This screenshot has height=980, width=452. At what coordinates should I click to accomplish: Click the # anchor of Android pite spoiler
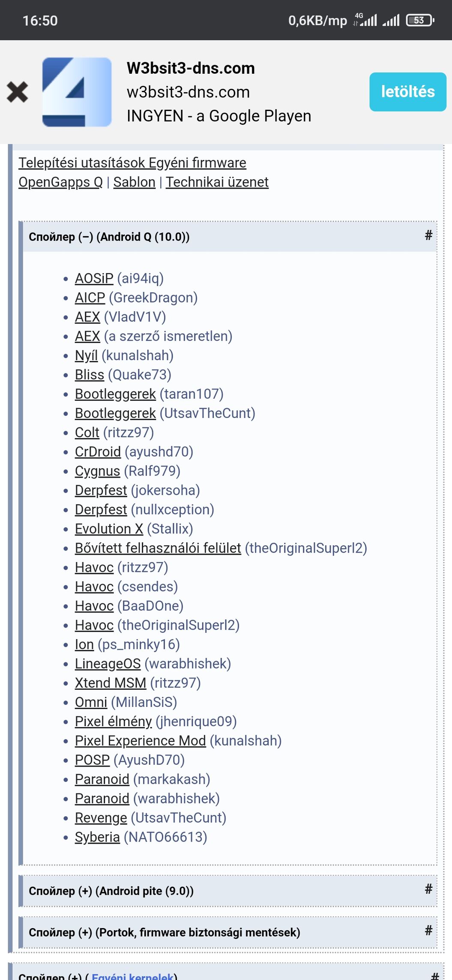tap(428, 889)
